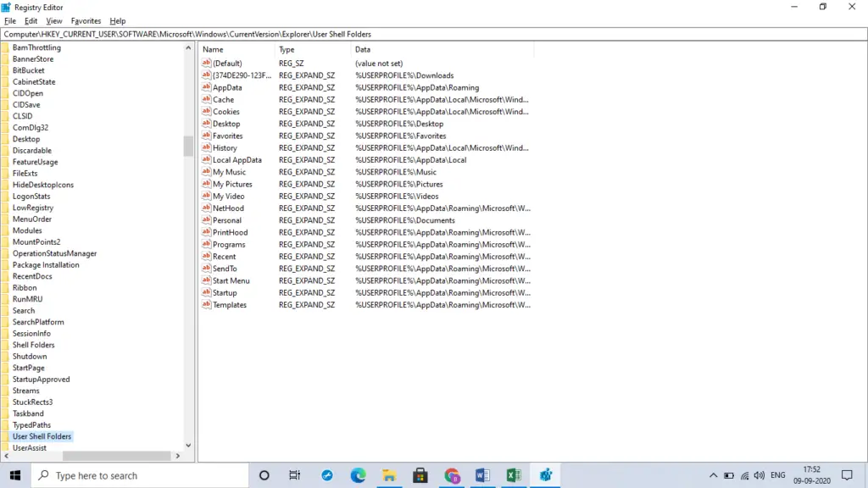Click the Templates value string icon

pos(206,305)
